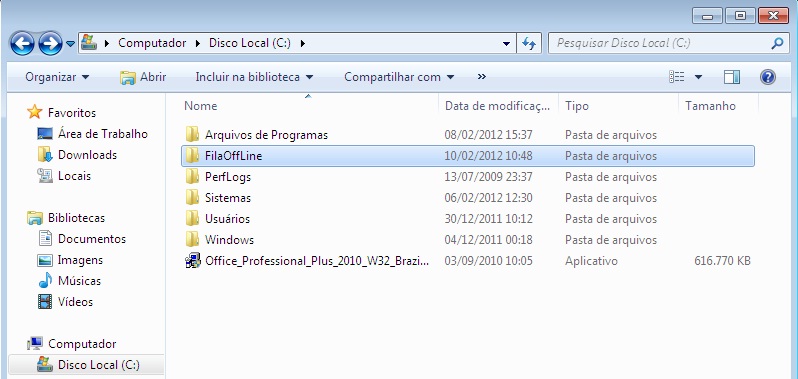The image size is (798, 379).
Task: Select Disco Local (C:) in navigation pane
Action: pyautogui.click(x=99, y=365)
